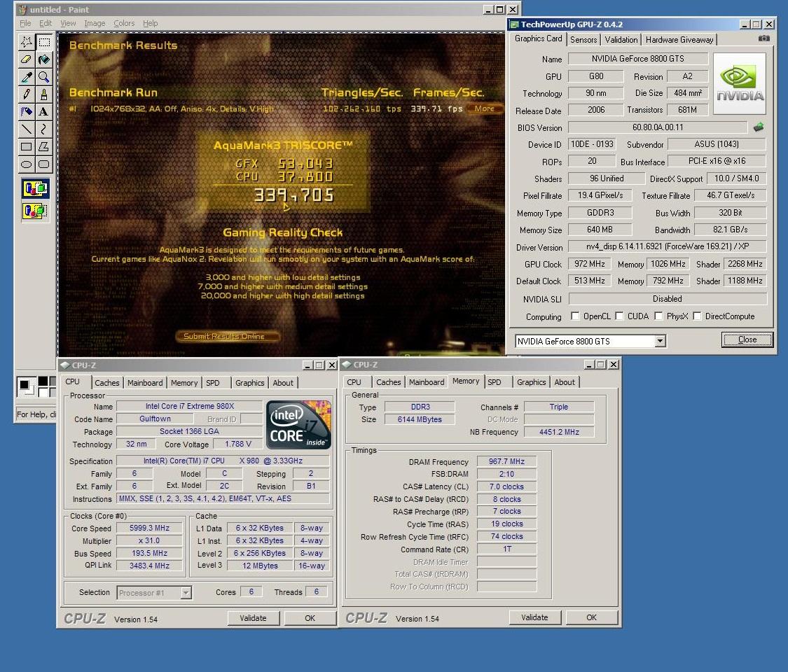Click the Intel Core i7 logo in CPU-Z
This screenshot has height=672, width=788.
(298, 424)
